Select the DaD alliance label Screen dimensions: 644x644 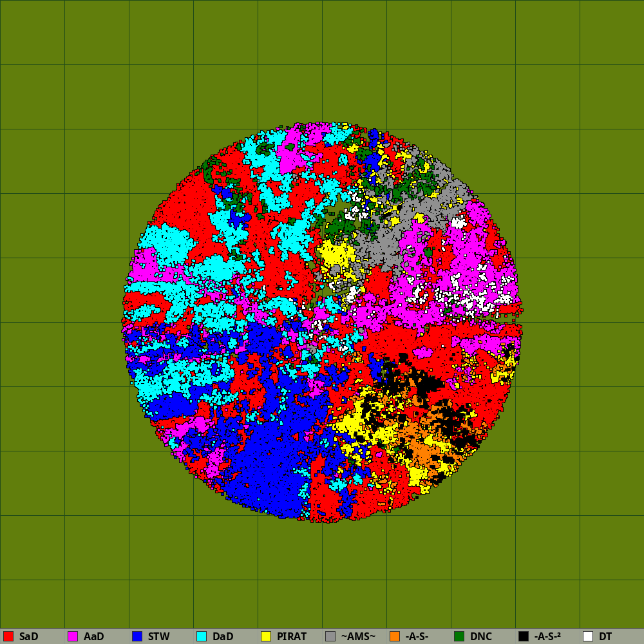click(x=223, y=636)
